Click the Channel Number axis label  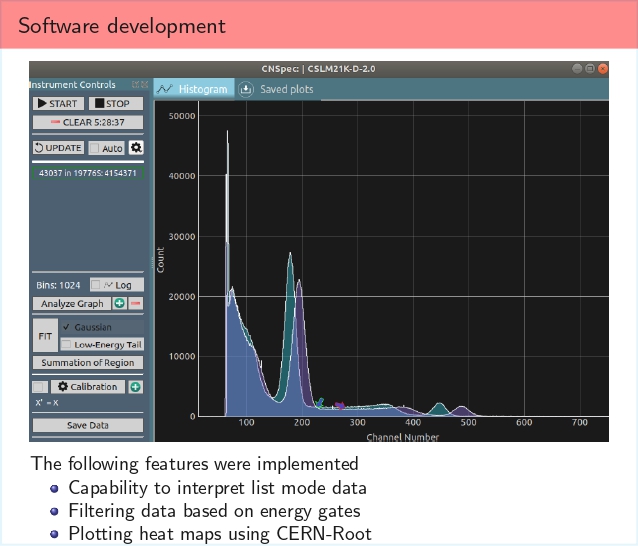(402, 437)
